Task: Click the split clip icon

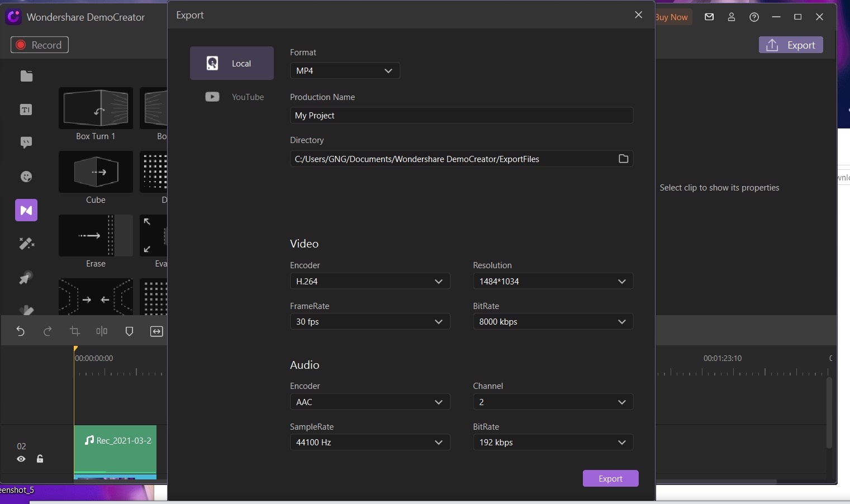Action: [x=102, y=331]
